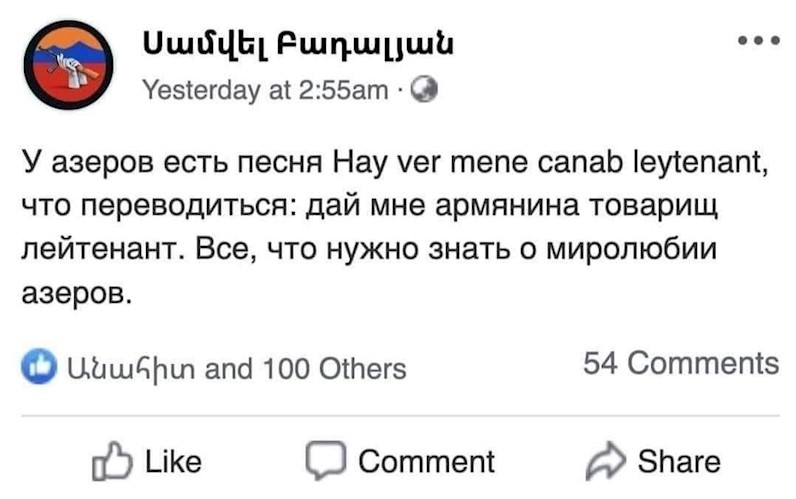Viewport: 796px width, 499px height.
Task: Click the round flag profile picture
Action: [69, 64]
